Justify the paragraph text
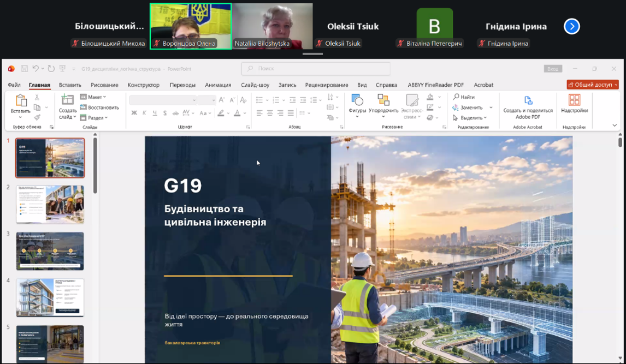 291,113
